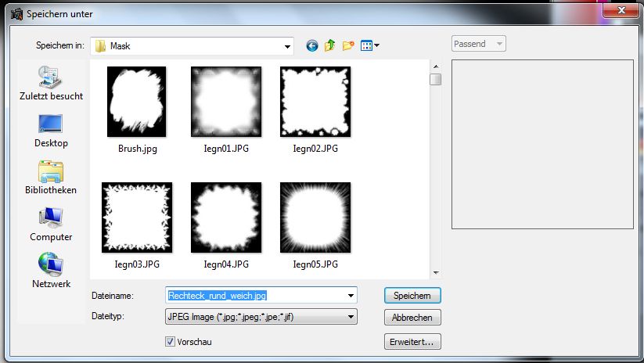Viewport: 644px width, 363px height.
Task: Open the Passend preview size dropdown
Action: coord(479,44)
